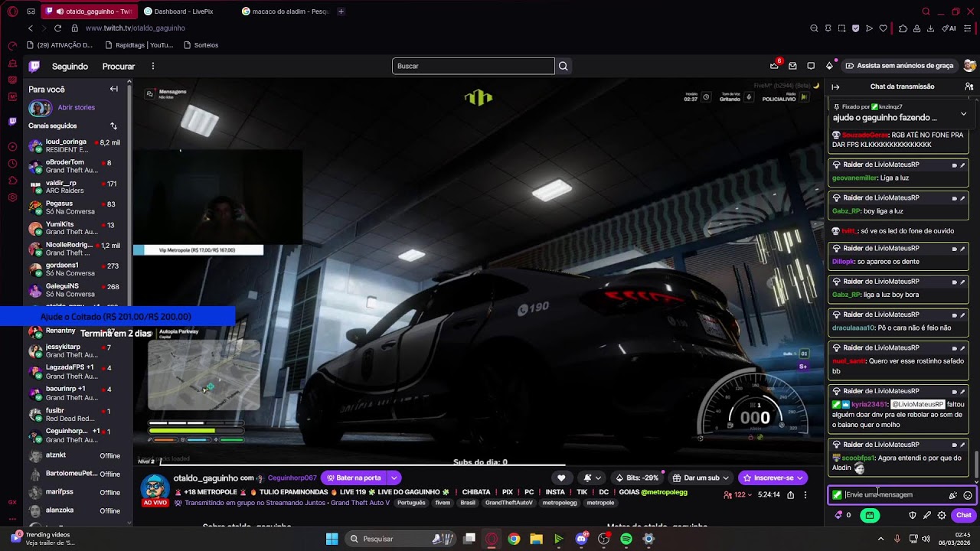Send message with the purple Chat button
980x551 pixels.
963,515
